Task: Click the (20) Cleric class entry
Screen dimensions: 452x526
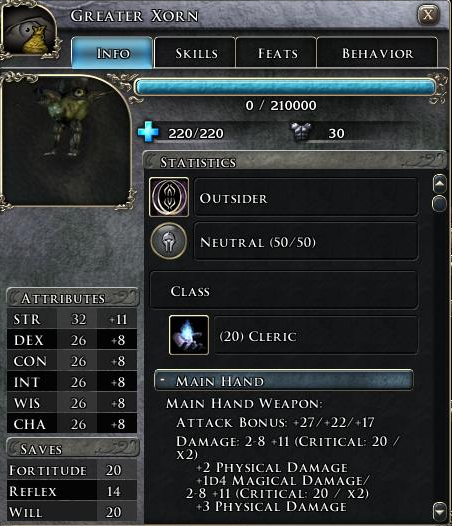Action: 316,335
